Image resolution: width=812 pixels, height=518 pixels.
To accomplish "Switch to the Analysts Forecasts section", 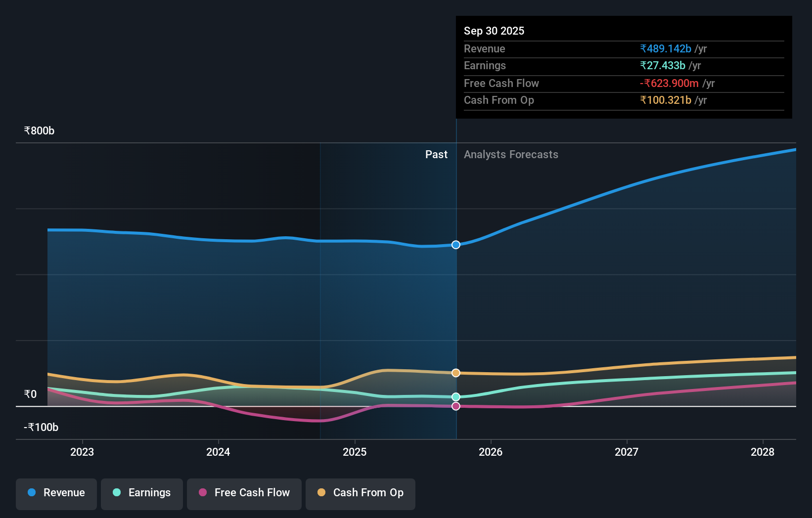I will click(x=511, y=154).
